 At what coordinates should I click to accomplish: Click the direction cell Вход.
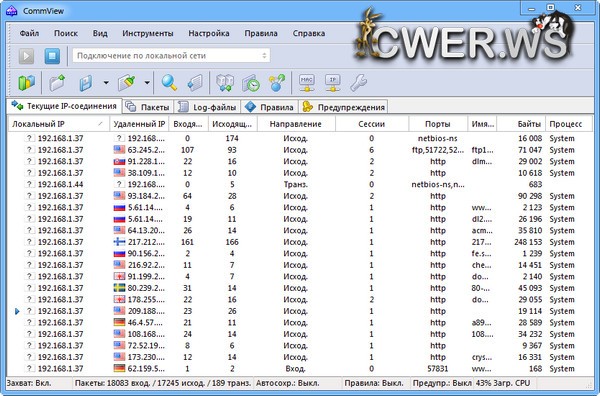(x=295, y=369)
